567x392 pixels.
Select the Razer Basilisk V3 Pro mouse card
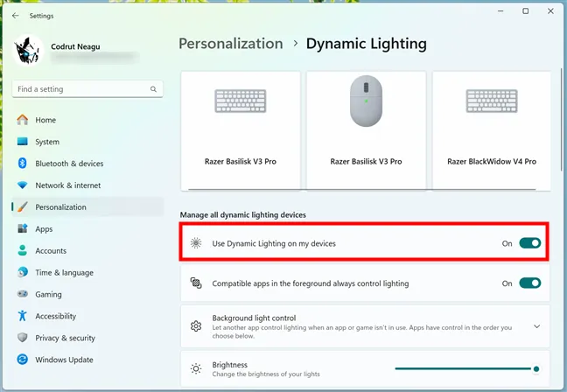point(366,130)
